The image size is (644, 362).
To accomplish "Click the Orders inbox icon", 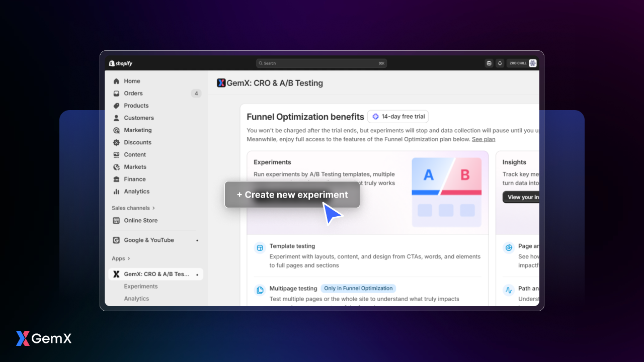I will (x=116, y=94).
